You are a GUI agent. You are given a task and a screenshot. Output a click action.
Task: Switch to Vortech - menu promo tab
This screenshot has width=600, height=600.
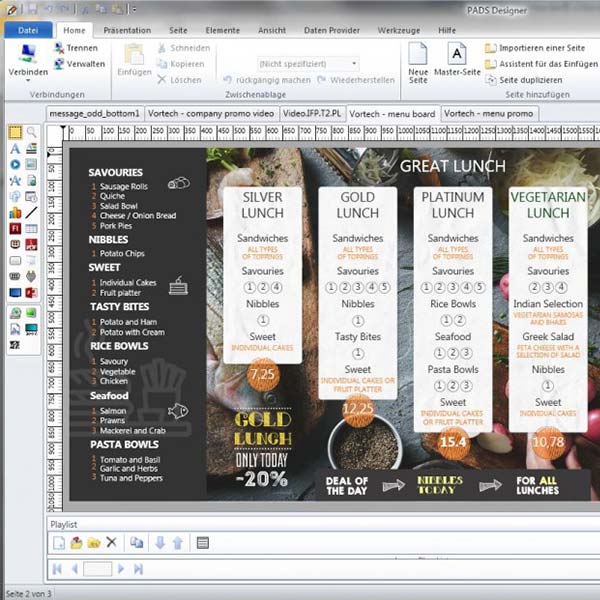[489, 114]
